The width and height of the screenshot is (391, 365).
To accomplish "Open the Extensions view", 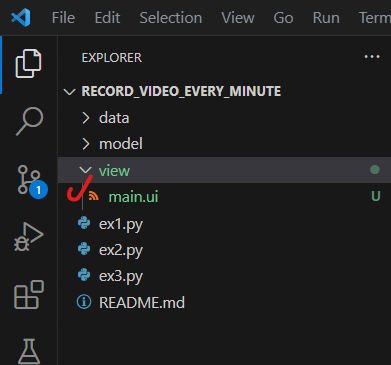I will click(29, 295).
